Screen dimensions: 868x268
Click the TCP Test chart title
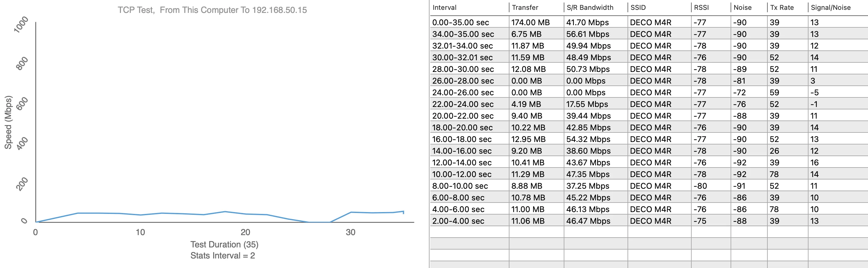coord(212,10)
